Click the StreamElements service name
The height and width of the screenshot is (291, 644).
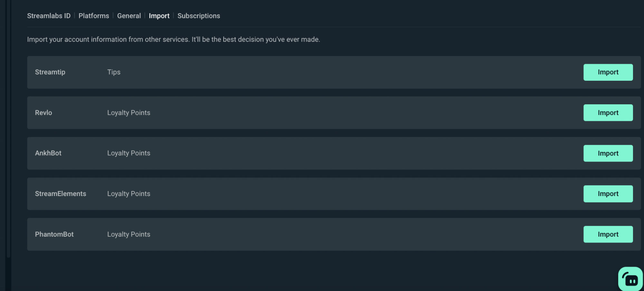(61, 193)
